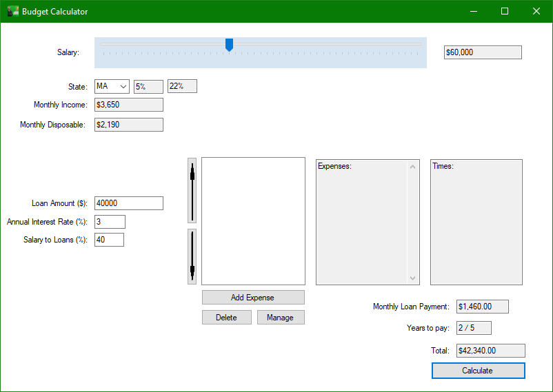Click the Years to pay field showing 2 / 5

(474, 328)
